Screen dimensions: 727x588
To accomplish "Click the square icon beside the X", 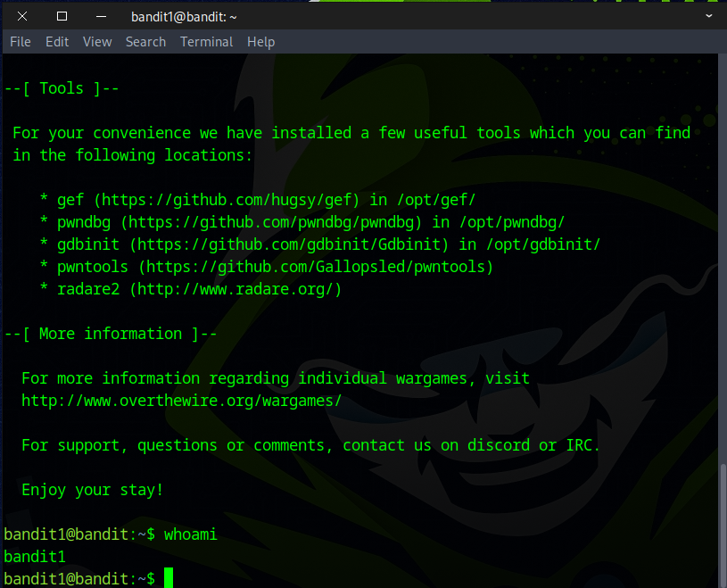I will (62, 16).
